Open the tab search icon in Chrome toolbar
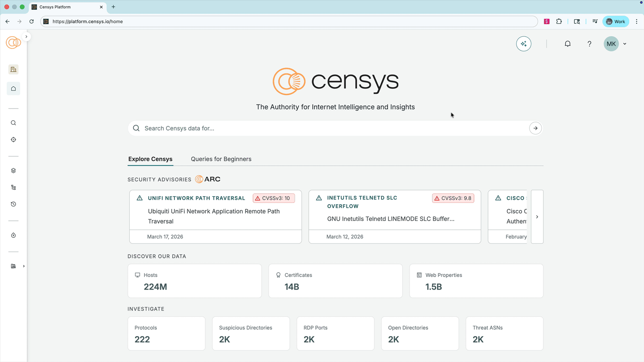The height and width of the screenshot is (362, 644). [577, 21]
